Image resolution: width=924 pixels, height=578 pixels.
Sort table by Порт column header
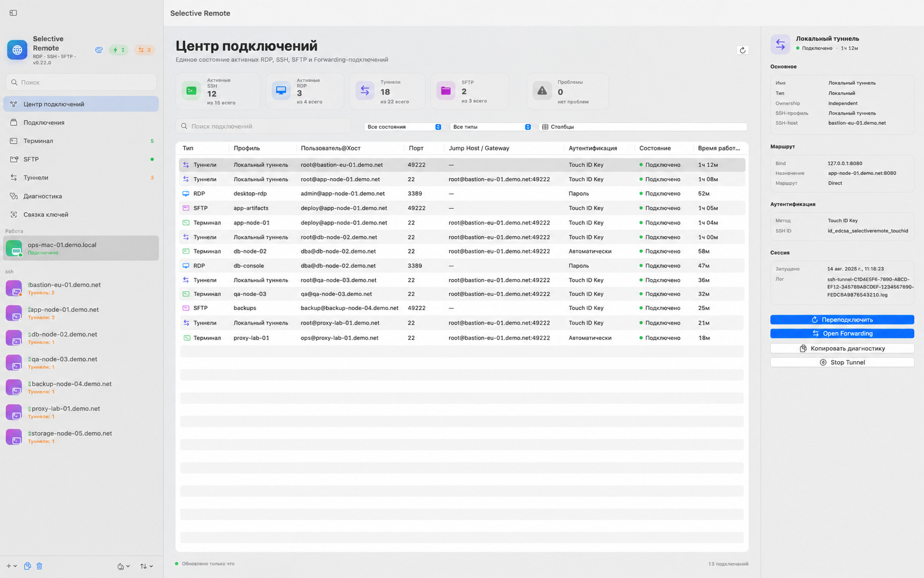[x=416, y=148]
